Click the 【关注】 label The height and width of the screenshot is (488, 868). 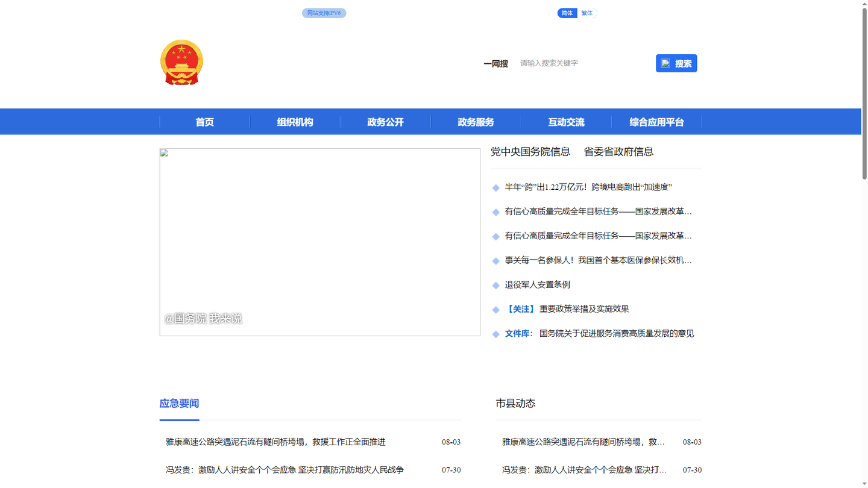520,309
